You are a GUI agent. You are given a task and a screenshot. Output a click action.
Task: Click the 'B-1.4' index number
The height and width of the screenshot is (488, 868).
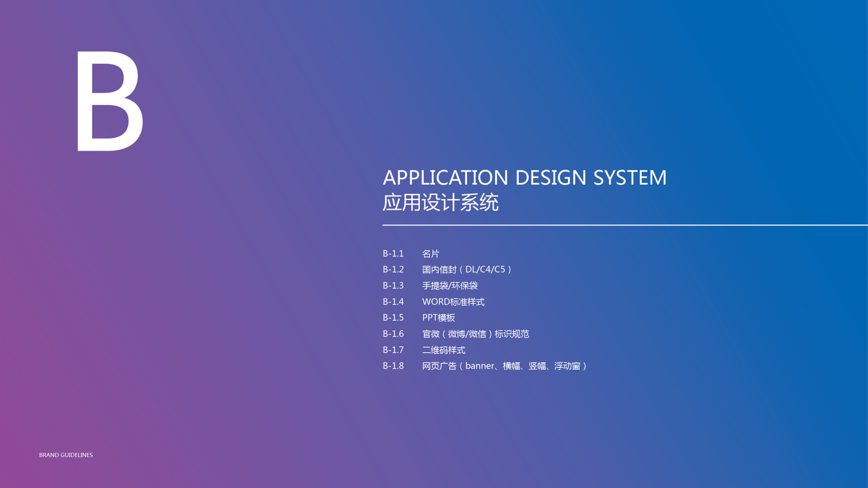coord(393,302)
